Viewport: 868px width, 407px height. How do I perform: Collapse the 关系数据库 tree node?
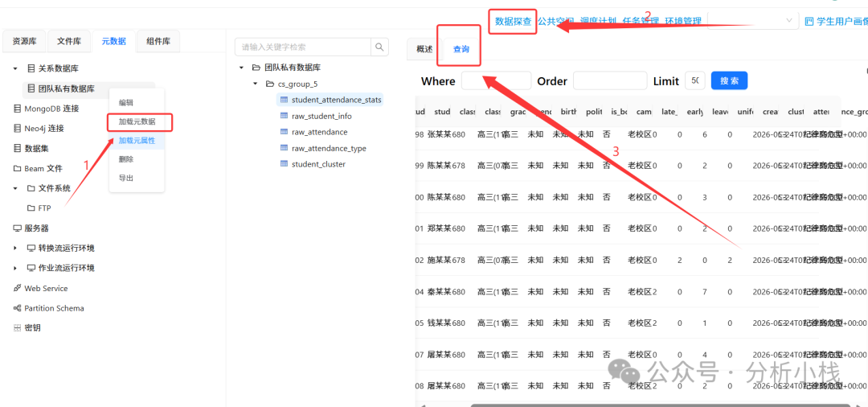15,68
